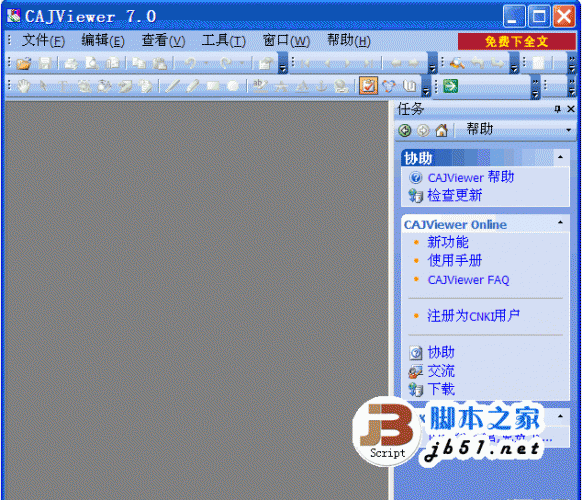Click the 检查更新 link
Viewport: 582px width, 500px height.
pyautogui.click(x=455, y=195)
